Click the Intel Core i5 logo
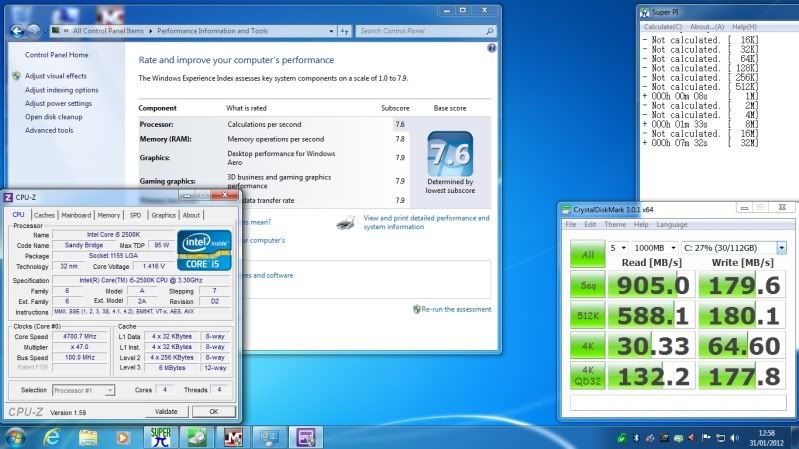799x449 pixels. pos(204,250)
